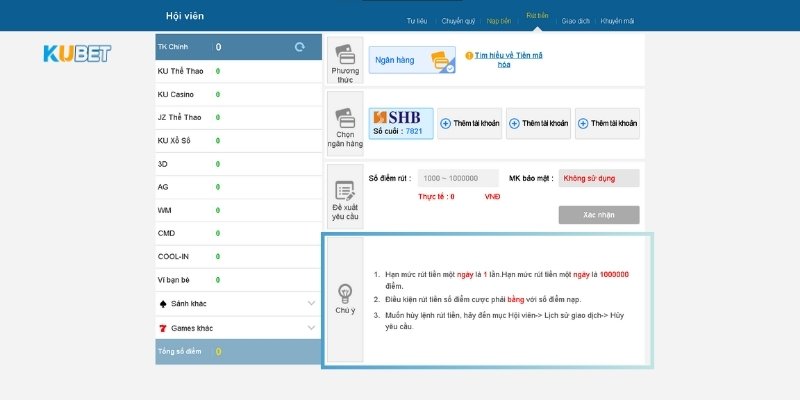
Task: Open the Tư liệu tab
Action: (x=417, y=21)
